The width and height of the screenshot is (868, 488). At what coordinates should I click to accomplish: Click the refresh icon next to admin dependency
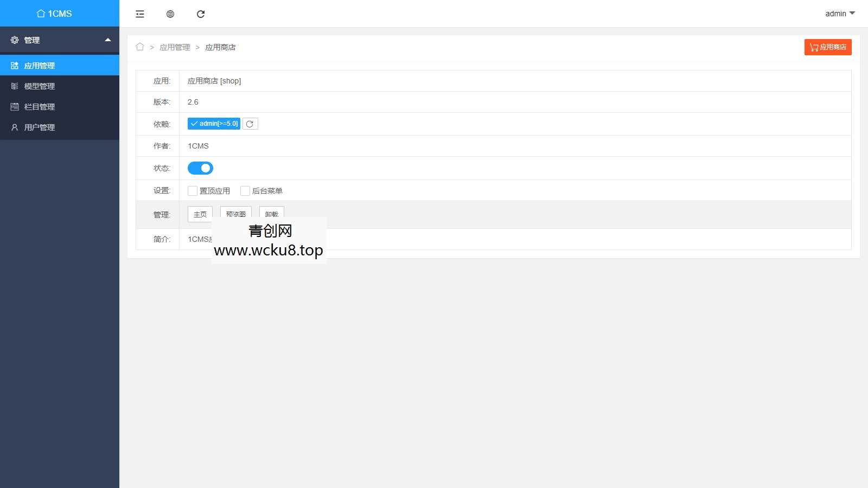coord(250,124)
